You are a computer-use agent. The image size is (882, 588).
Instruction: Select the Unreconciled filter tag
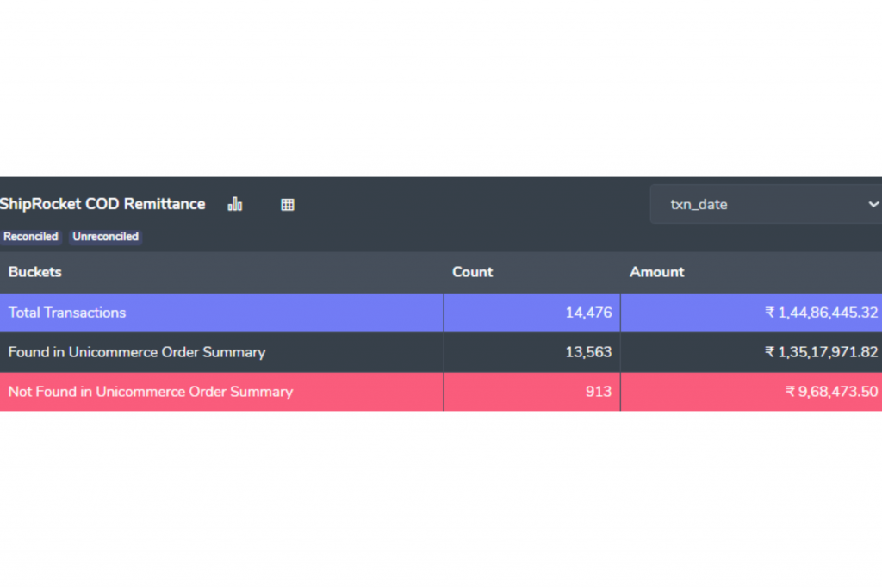(106, 237)
